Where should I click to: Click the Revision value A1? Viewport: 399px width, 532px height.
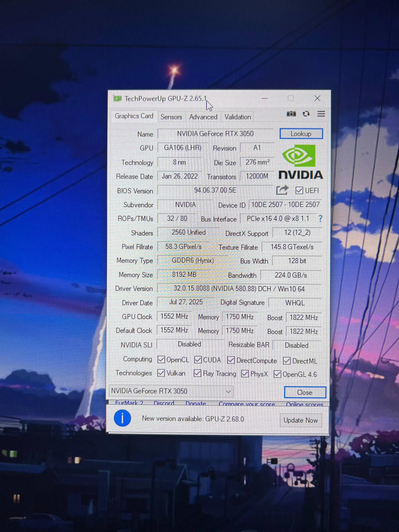coord(257,148)
